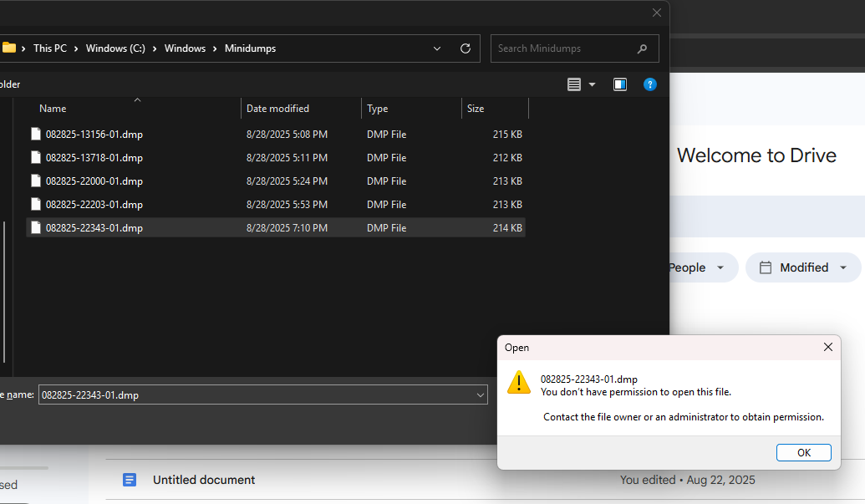The image size is (865, 504).
Task: Select file 082825-22203-01.dmp
Action: pyautogui.click(x=94, y=204)
